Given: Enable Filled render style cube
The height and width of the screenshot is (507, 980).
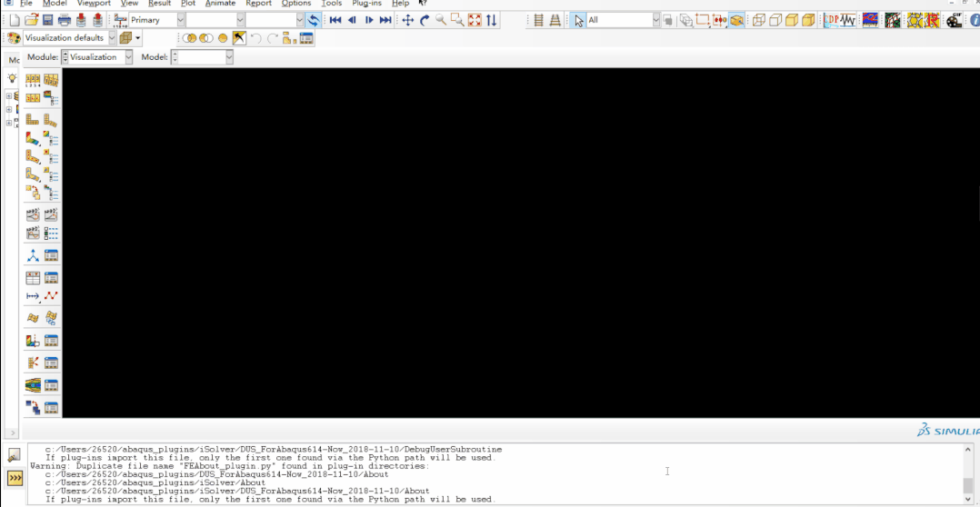Looking at the screenshot, I should click(792, 21).
